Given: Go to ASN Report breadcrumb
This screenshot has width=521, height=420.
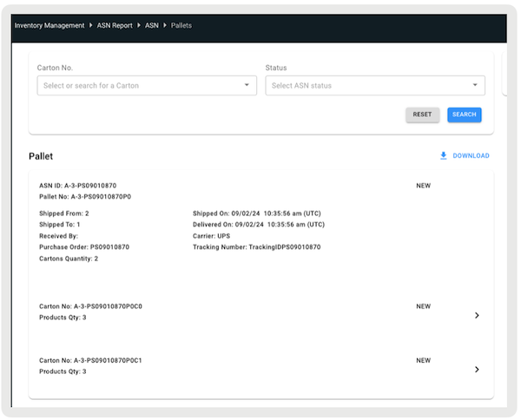Looking at the screenshot, I should pos(115,25).
